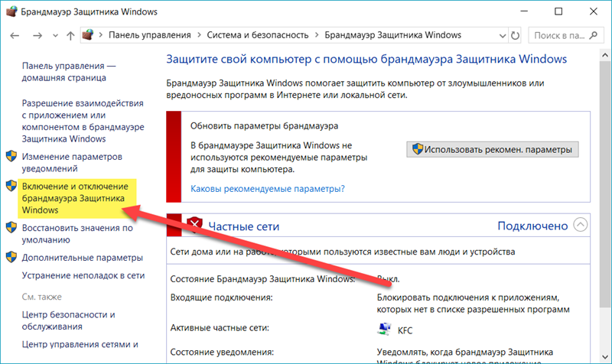Viewport: 612px width, 364px height.
Task: Click shield icon beside 'Изменение параметров уведомлений'
Action: pos(11,157)
